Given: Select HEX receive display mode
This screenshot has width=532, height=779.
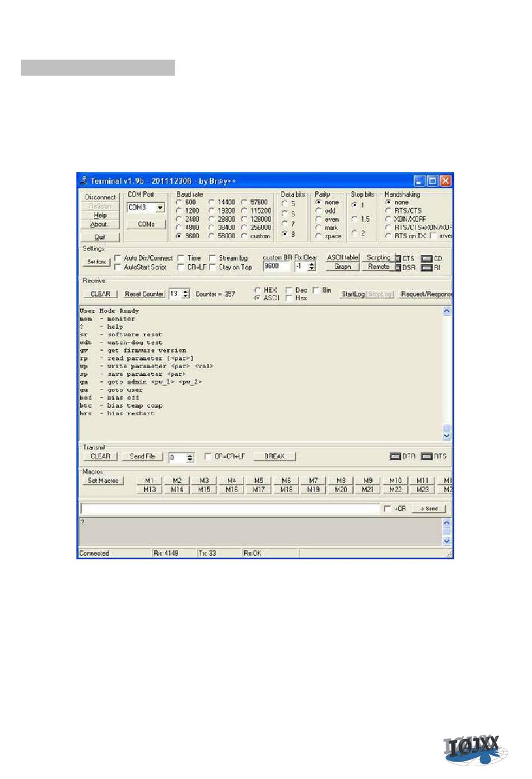Looking at the screenshot, I should [x=257, y=290].
